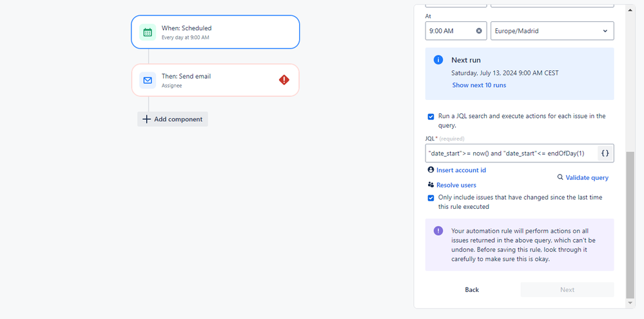
Task: Click the magnifier icon next to Validate query
Action: pos(560,177)
